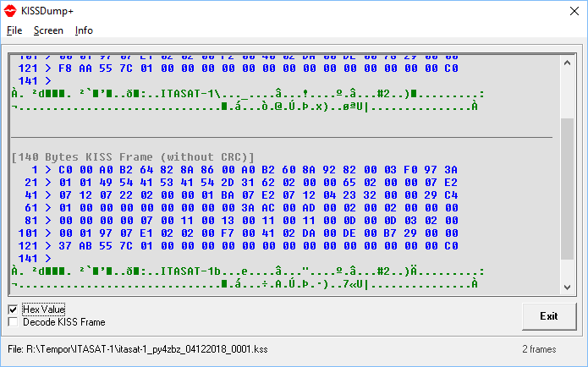Open the Screen menu
588x367 pixels.
48,30
